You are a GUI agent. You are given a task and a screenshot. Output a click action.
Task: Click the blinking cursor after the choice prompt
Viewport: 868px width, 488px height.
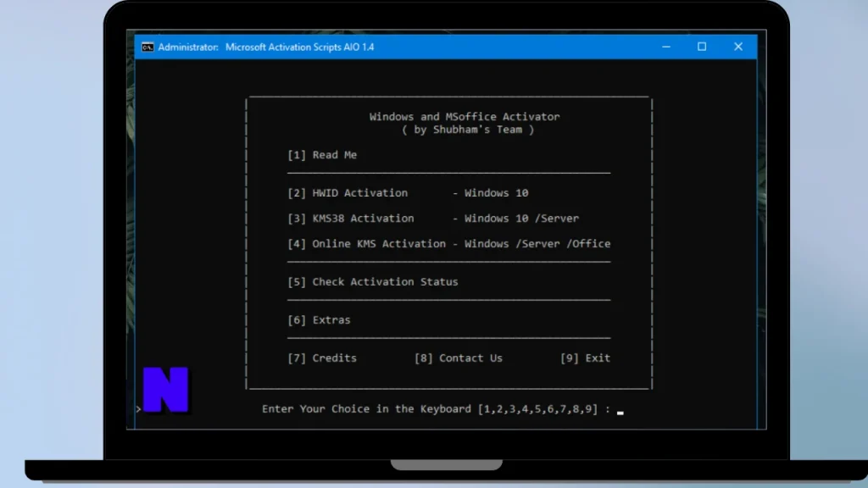[620, 413]
